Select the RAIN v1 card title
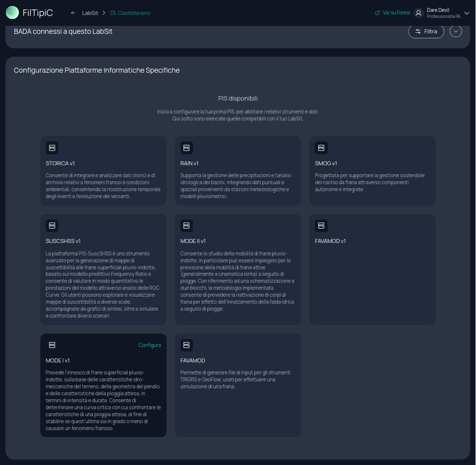The height and width of the screenshot is (465, 476). [x=190, y=163]
